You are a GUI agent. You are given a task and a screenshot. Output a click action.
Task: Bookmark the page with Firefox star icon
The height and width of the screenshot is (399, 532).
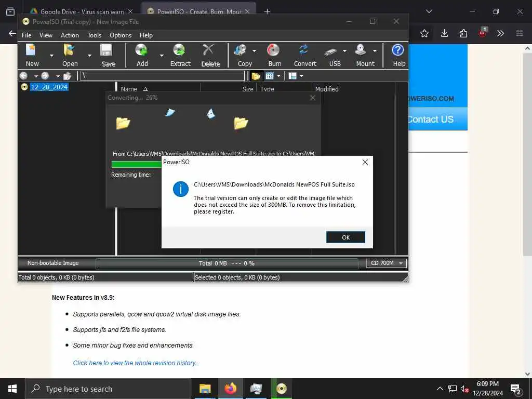coord(424,33)
